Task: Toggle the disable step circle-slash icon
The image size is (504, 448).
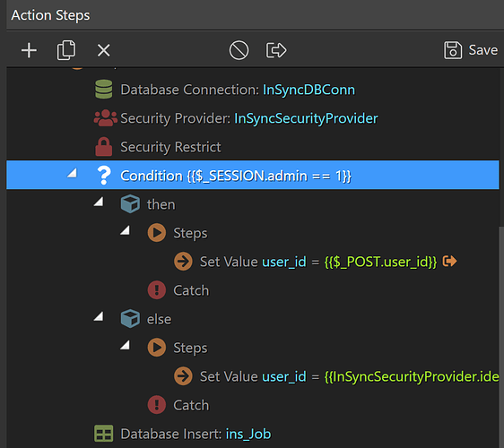Action: pos(239,50)
